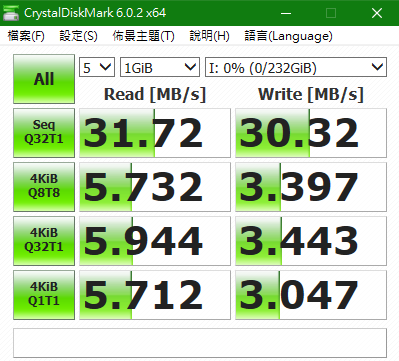399x361 pixels.
Task: Click the Read [MB/s] column header
Action: (x=155, y=94)
